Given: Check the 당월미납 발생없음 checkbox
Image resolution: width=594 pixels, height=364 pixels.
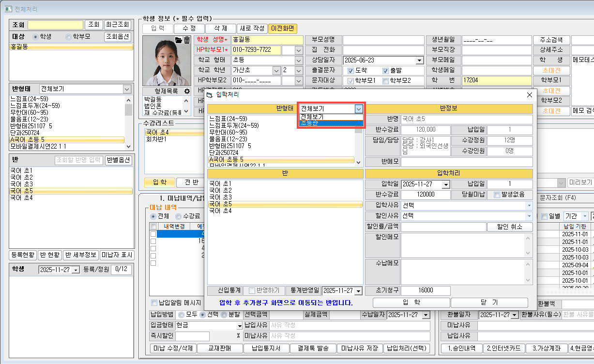Looking at the screenshot, I should coord(497,195).
